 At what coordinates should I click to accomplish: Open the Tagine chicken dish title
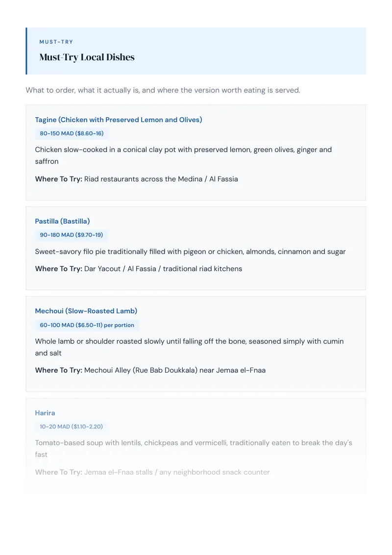119,120
